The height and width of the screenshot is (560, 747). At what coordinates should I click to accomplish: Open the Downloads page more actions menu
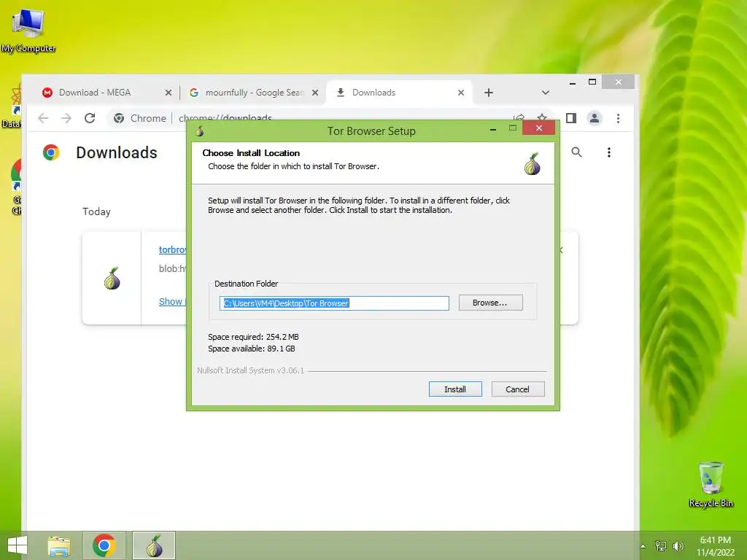pos(609,152)
